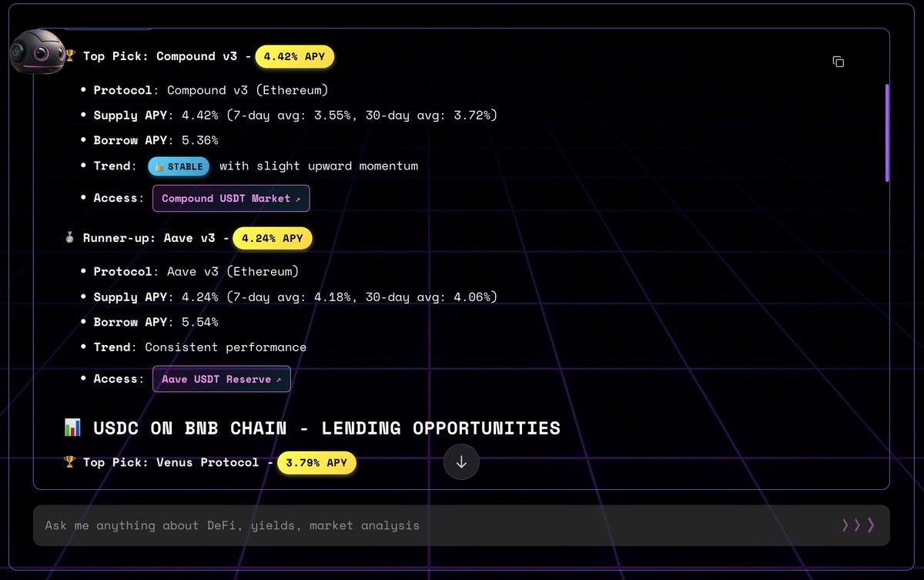
Task: Open the Aave USDT Reserve link
Action: point(221,379)
